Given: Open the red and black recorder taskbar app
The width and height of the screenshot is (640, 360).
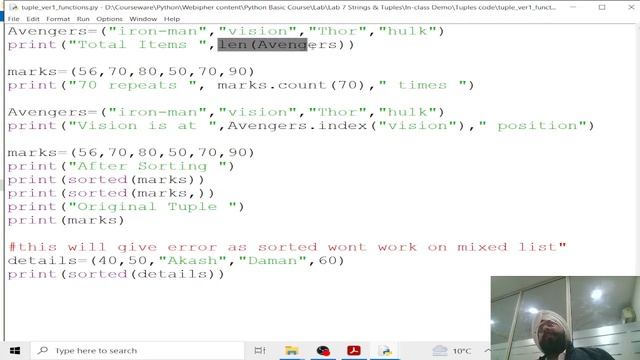Looking at the screenshot, I should (323, 351).
